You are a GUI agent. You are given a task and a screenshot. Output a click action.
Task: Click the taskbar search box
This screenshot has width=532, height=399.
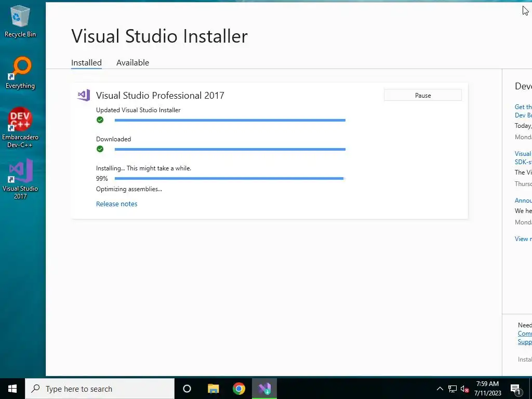[x=100, y=389]
